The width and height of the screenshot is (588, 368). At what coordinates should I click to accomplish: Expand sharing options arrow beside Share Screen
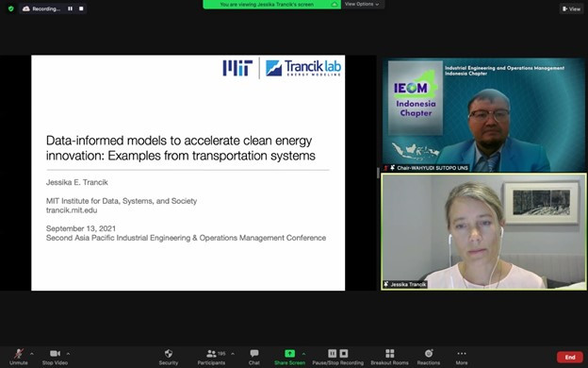[303, 354]
